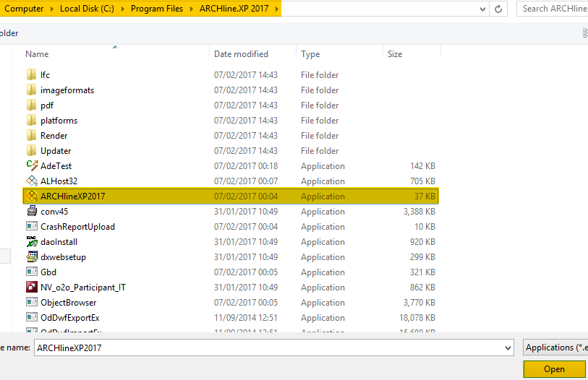
Task: Click the Ifc folder icon
Action: coord(32,74)
